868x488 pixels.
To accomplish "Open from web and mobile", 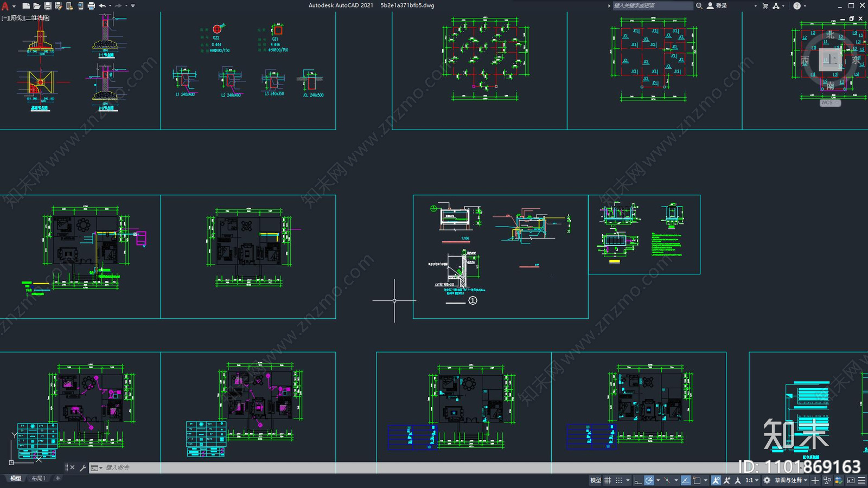I will tap(69, 6).
